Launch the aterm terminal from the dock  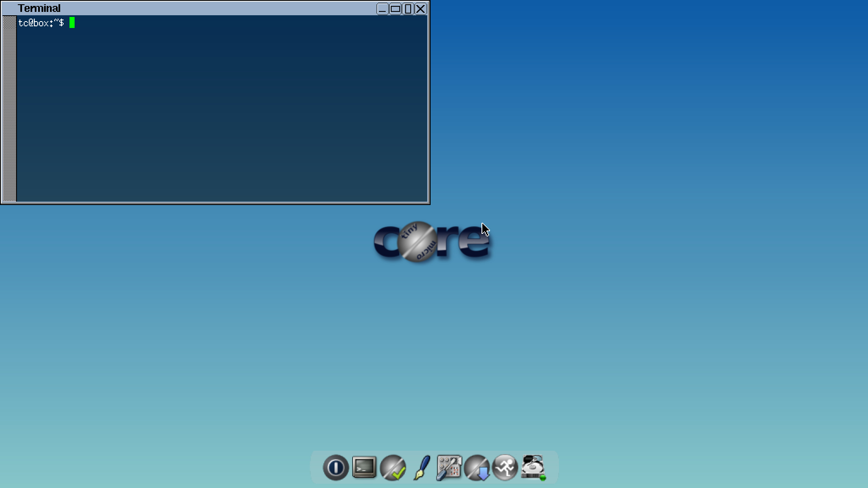tap(363, 467)
